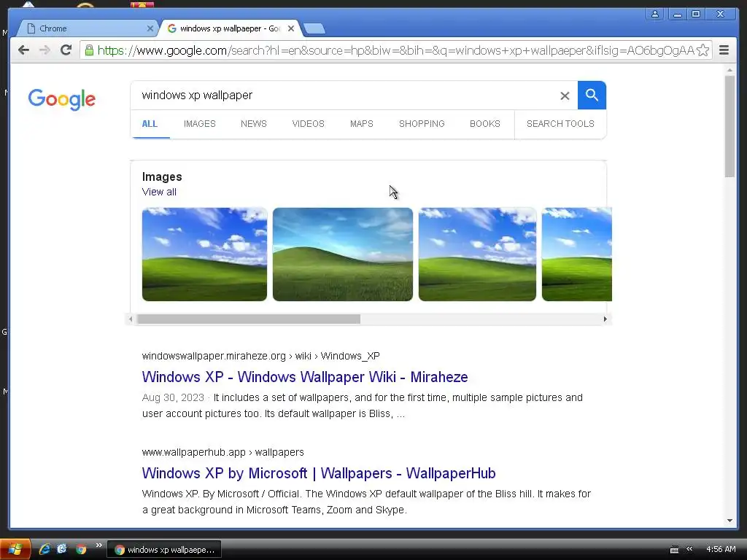Click the green padlock security icon

(89, 50)
